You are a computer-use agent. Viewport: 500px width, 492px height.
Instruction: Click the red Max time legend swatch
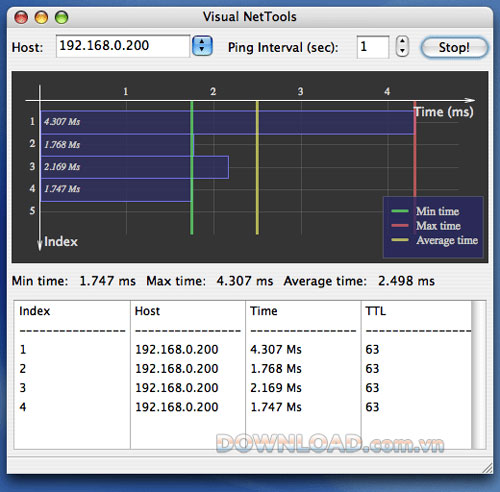click(400, 226)
